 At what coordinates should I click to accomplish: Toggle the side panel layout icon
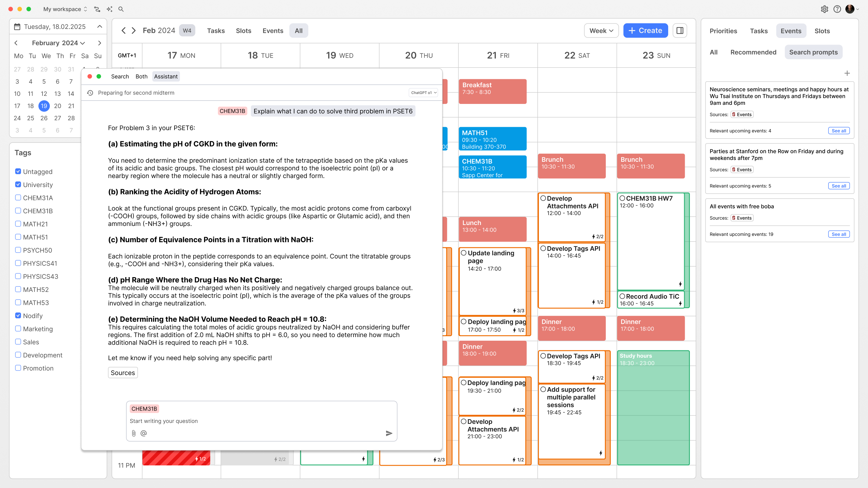pyautogui.click(x=680, y=31)
